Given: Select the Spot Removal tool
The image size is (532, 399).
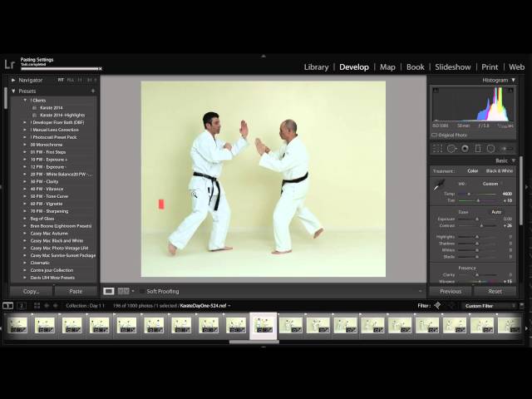Looking at the screenshot, I should coord(451,149).
